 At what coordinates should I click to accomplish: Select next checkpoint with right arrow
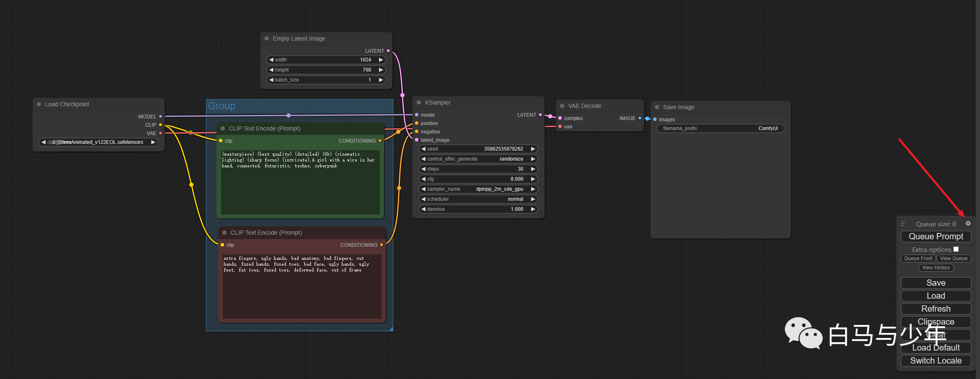(x=153, y=142)
